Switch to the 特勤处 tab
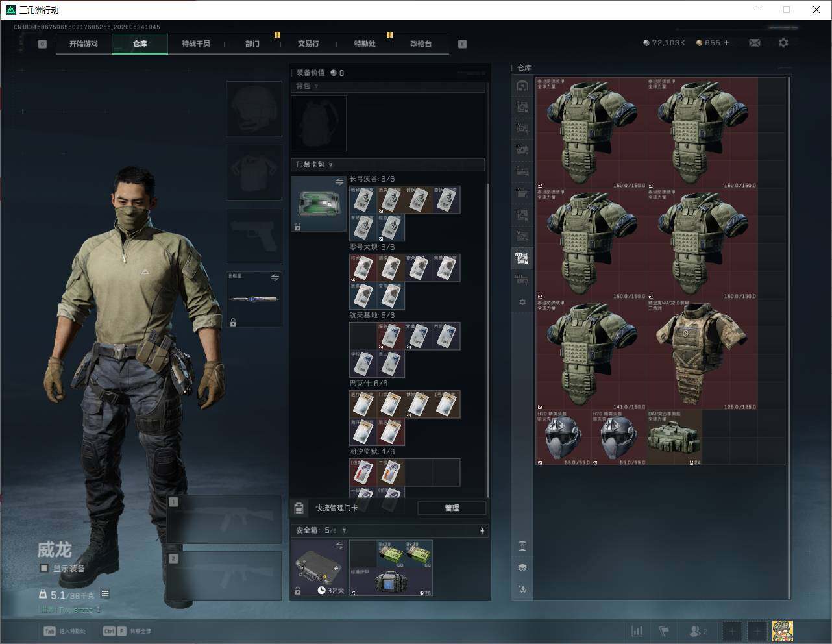The width and height of the screenshot is (832, 644). [365, 43]
